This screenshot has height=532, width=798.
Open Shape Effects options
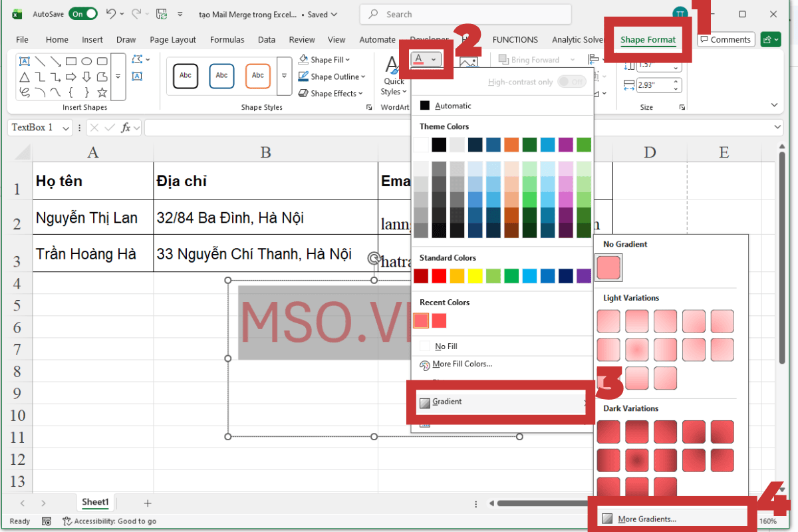[x=331, y=93]
